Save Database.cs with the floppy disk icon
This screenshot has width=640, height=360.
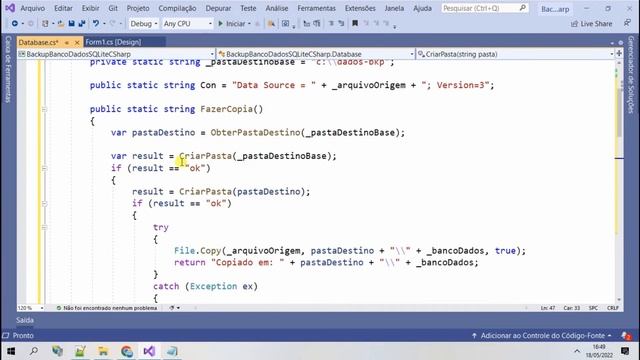71,24
